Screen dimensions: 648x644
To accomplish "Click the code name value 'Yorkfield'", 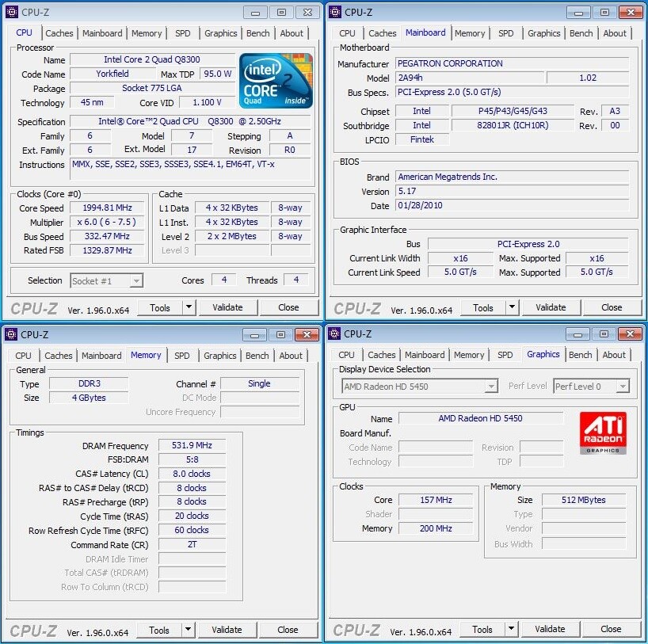I will tap(112, 74).
